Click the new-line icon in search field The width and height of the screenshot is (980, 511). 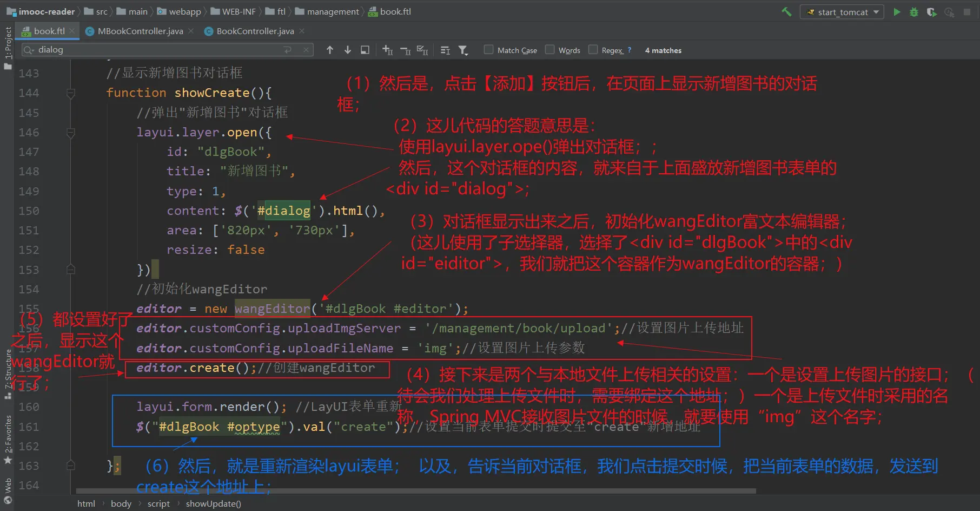click(288, 50)
